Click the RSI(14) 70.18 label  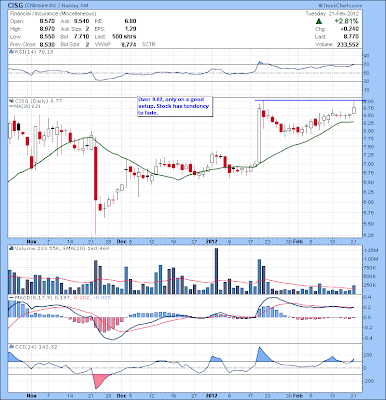click(x=34, y=52)
